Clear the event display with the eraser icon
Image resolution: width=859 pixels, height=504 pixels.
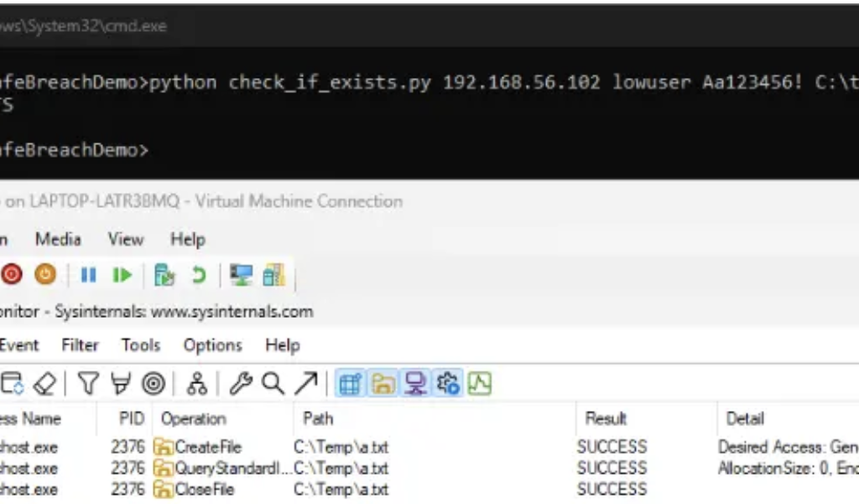tap(44, 384)
